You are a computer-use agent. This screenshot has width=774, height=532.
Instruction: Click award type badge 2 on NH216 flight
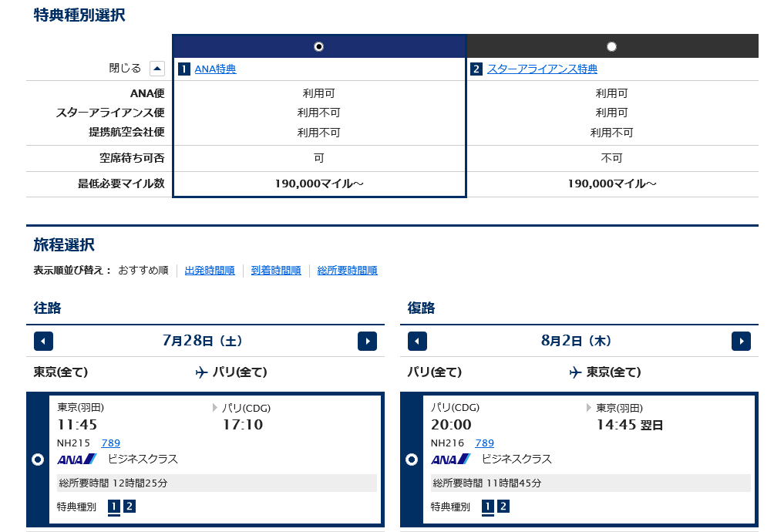tap(503, 507)
